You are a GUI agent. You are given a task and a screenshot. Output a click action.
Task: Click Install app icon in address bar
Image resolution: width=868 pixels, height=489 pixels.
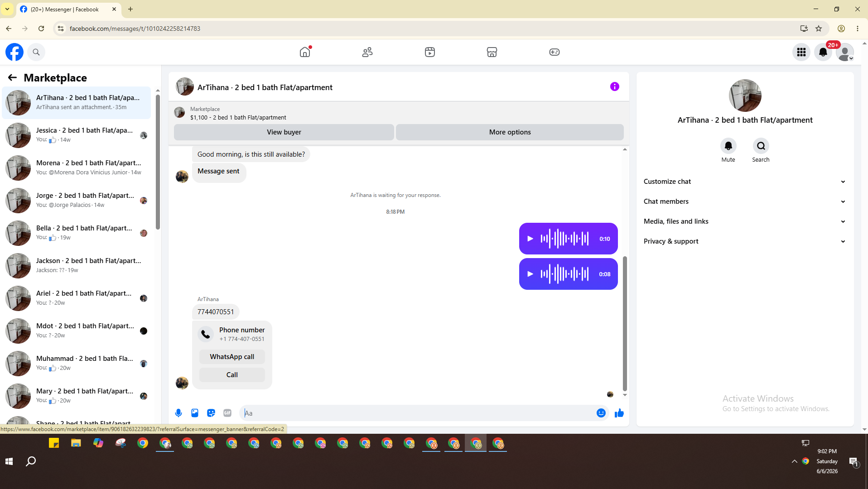(804, 29)
